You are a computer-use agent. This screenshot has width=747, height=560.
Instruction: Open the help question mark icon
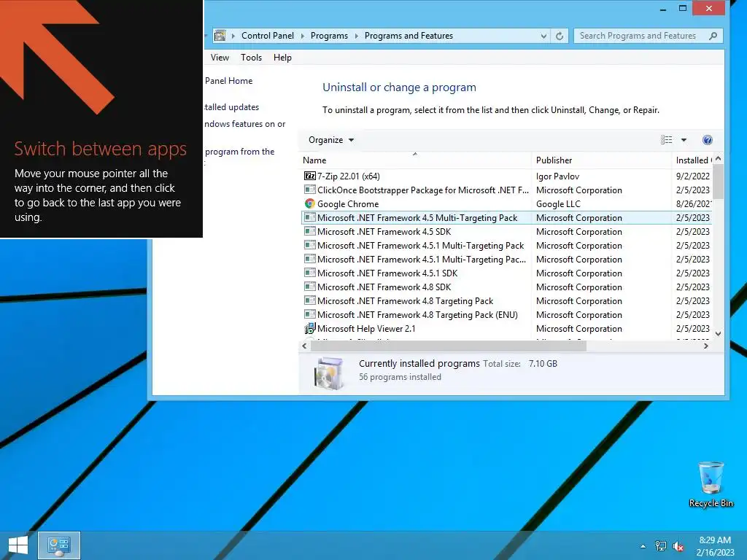click(708, 140)
